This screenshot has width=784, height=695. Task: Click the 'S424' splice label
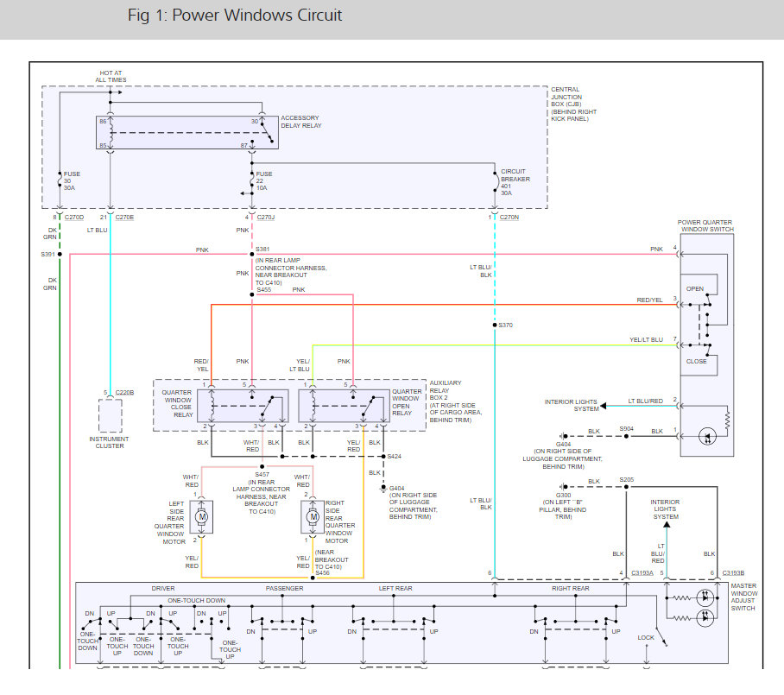pyautogui.click(x=394, y=456)
